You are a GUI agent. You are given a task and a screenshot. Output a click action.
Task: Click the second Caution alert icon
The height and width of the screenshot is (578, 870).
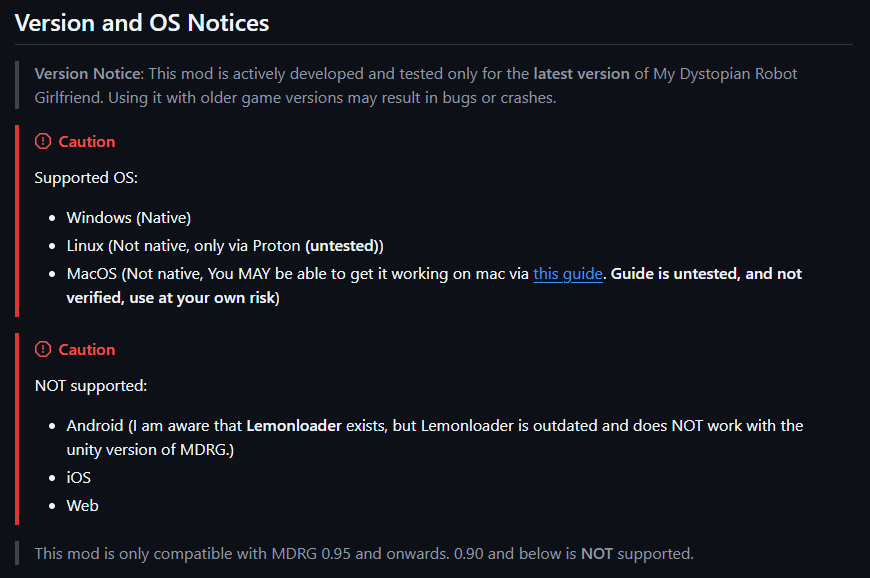click(43, 350)
